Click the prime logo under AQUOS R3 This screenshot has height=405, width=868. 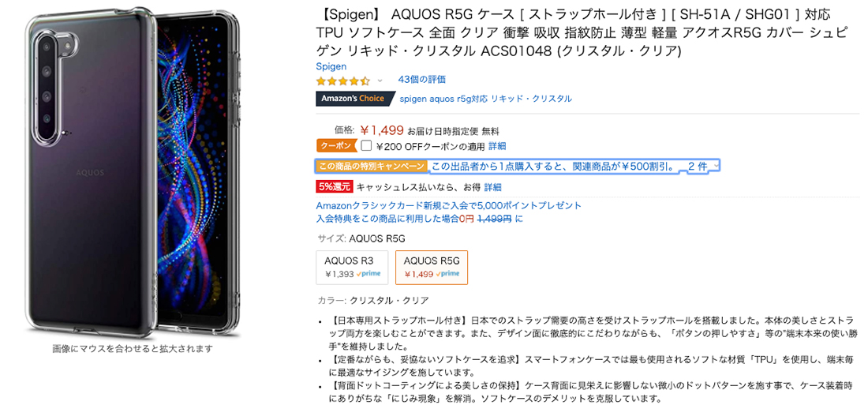[369, 274]
